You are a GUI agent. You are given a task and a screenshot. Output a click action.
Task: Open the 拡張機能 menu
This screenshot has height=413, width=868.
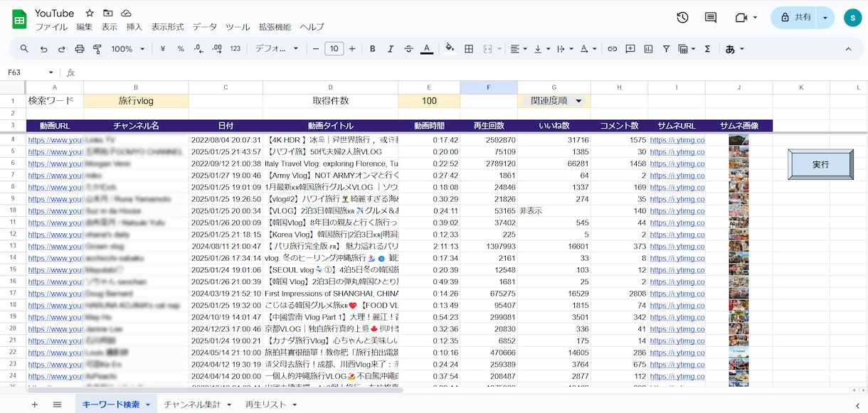tap(275, 27)
